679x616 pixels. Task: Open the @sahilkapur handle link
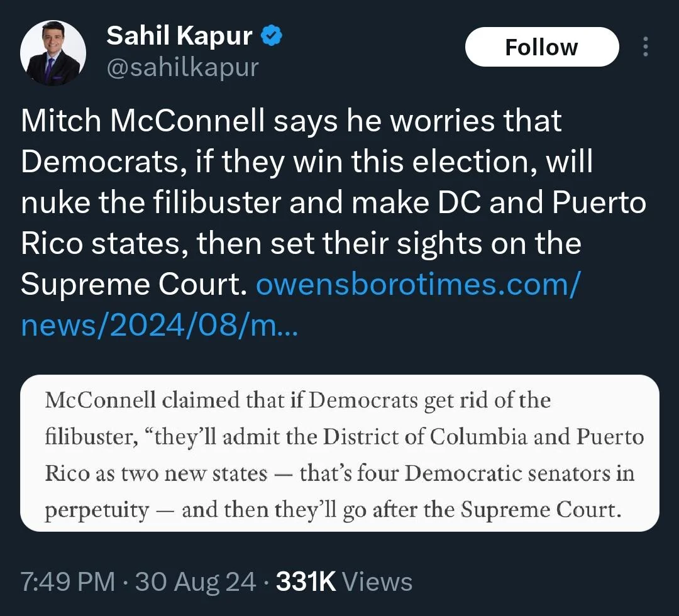click(182, 67)
